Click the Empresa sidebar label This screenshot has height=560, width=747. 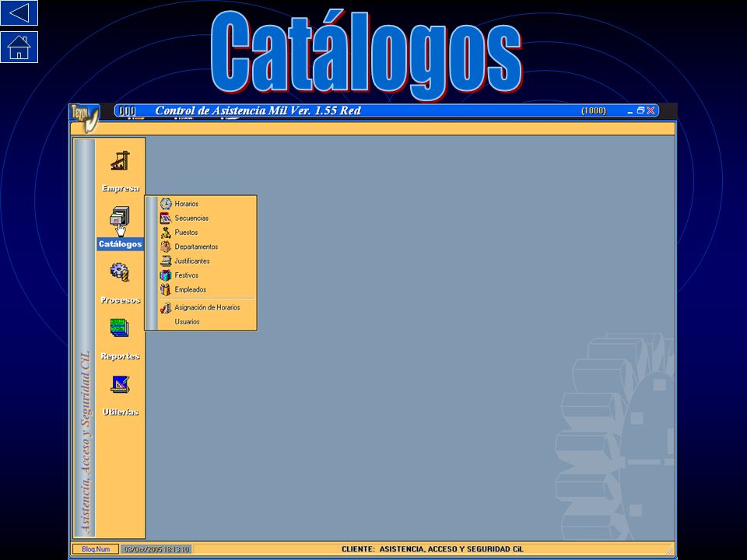[121, 188]
